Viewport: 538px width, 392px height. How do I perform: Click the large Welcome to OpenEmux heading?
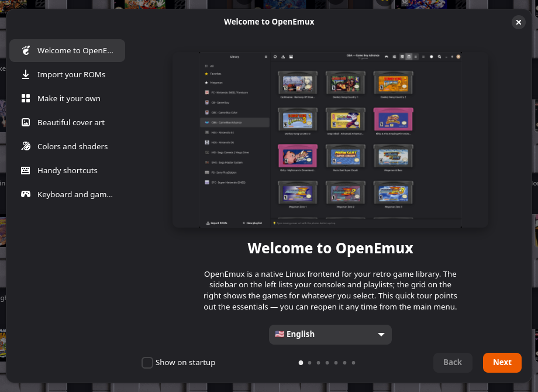(330, 248)
